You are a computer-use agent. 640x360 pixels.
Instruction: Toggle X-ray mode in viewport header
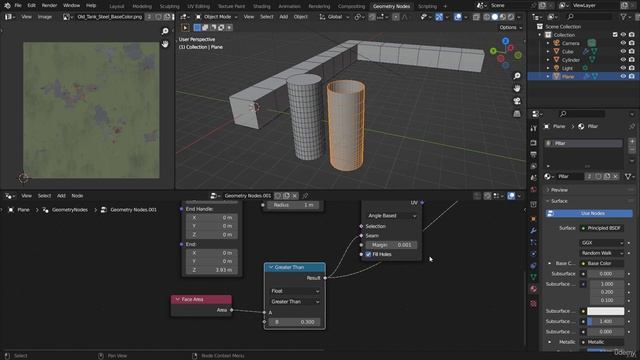pos(476,17)
